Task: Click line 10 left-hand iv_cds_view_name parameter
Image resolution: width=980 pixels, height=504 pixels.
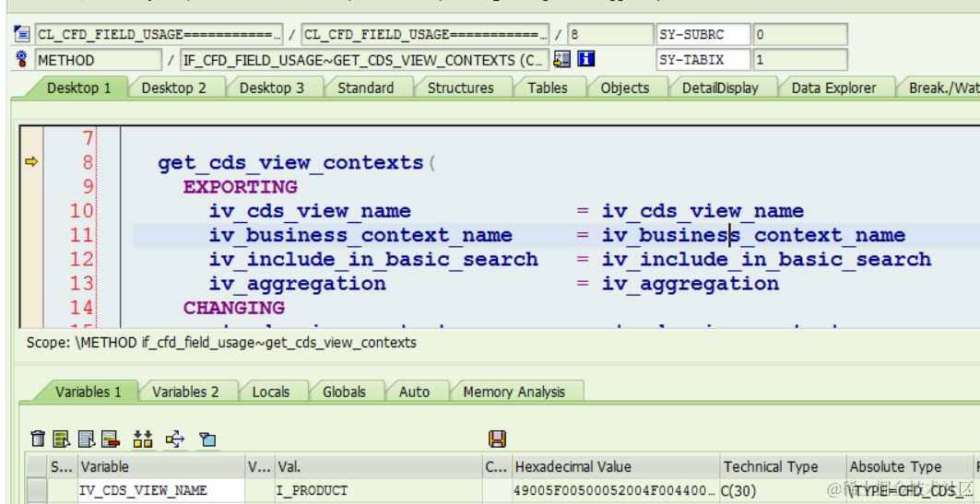Action: tap(310, 212)
